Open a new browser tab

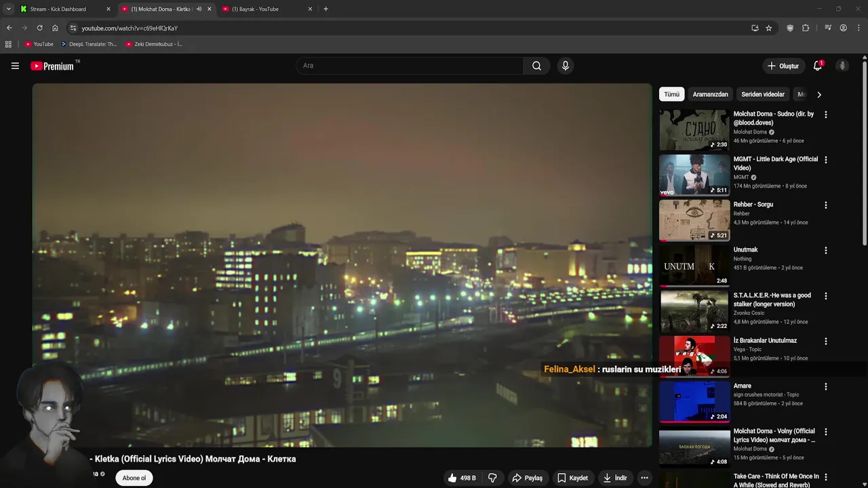325,9
